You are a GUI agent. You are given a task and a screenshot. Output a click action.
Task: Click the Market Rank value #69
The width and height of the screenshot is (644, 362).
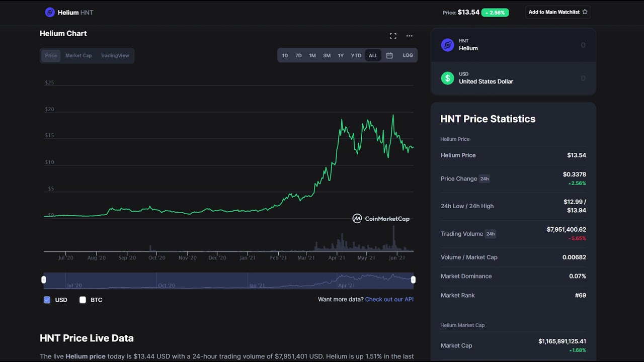point(581,295)
